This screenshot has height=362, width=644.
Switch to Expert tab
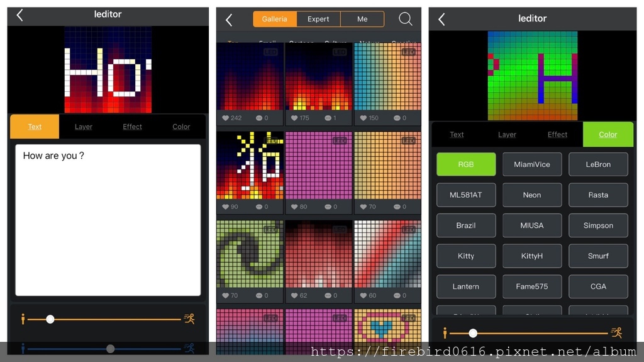(318, 20)
